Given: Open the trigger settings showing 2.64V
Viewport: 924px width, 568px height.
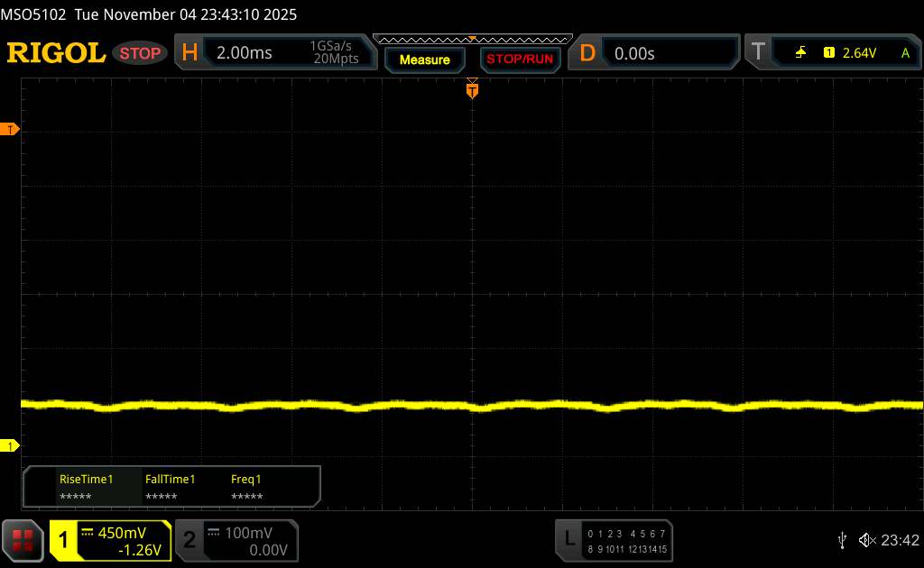Looking at the screenshot, I should tap(857, 53).
